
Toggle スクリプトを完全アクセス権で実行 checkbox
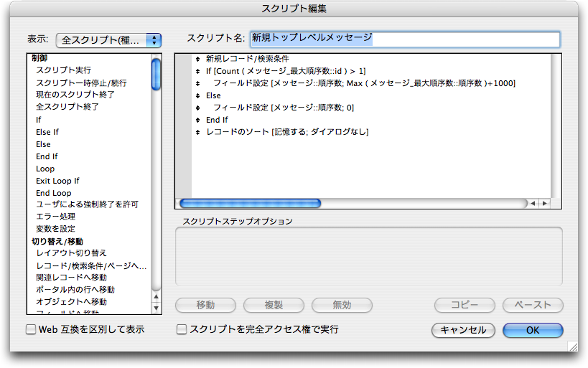coord(182,330)
